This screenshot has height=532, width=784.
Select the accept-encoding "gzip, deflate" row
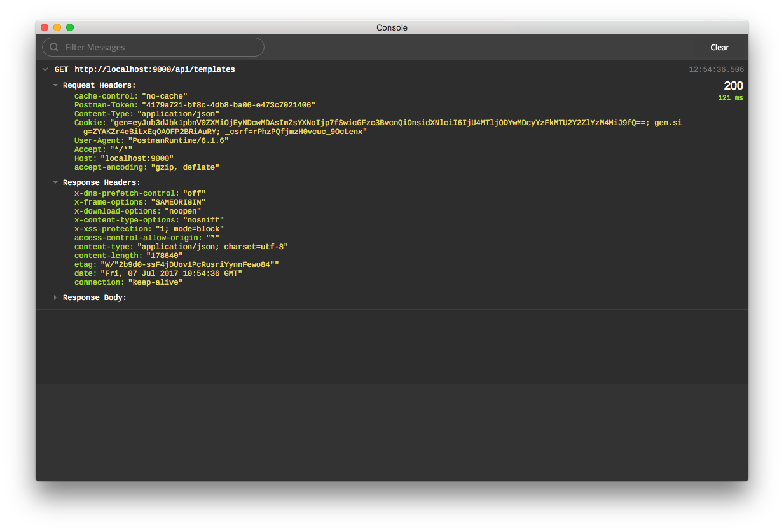pyautogui.click(x=147, y=168)
